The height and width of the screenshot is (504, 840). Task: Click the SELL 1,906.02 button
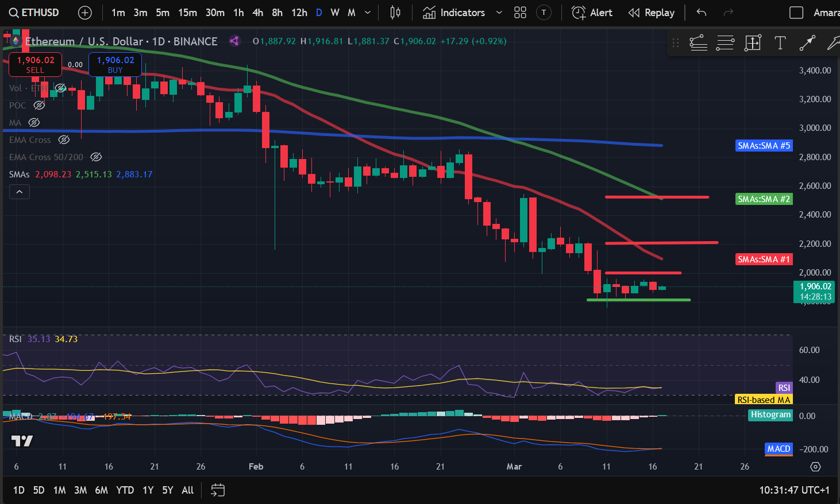click(35, 64)
